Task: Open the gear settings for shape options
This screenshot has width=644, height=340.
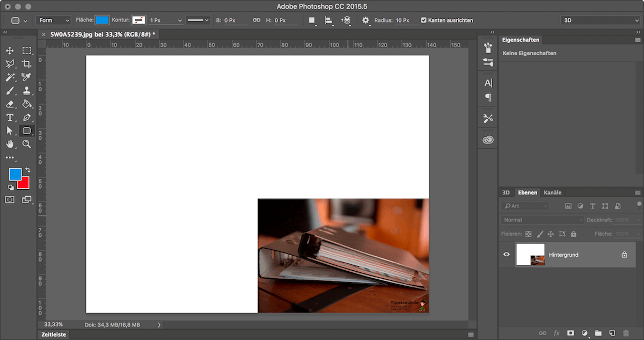Action: (367, 20)
